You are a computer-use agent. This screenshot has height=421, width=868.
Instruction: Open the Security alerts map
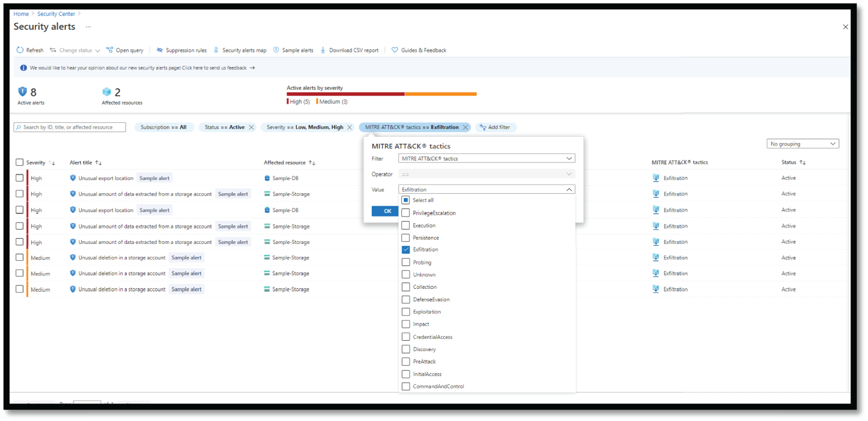pos(240,50)
